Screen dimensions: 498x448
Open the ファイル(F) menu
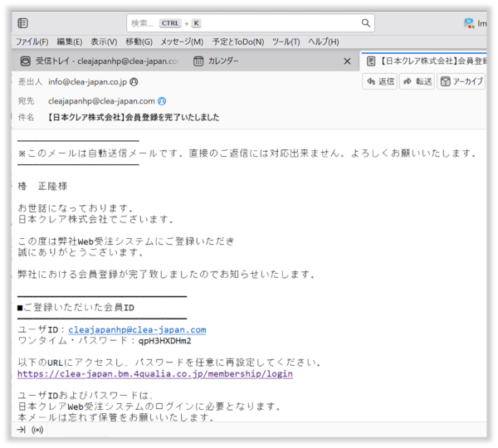pyautogui.click(x=32, y=42)
